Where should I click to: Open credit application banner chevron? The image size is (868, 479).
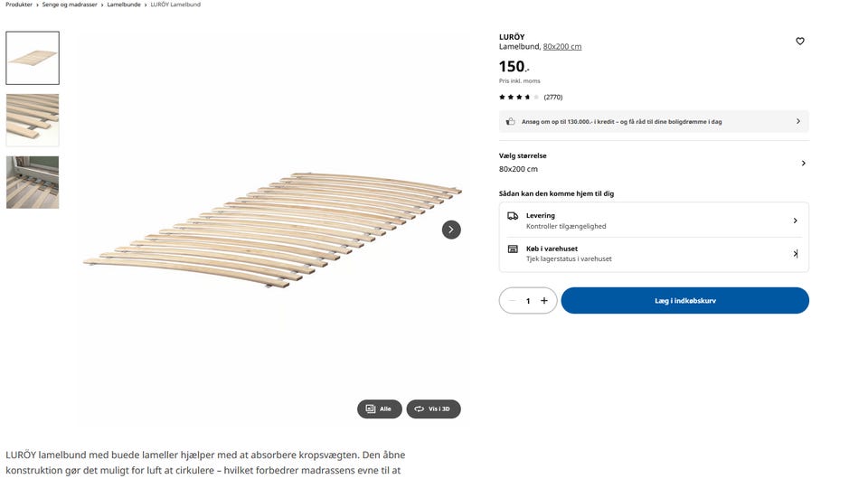click(797, 121)
